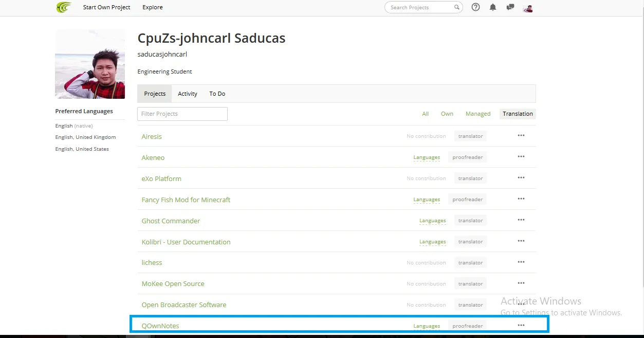The width and height of the screenshot is (644, 338).
Task: Open the eXo Platform project
Action: click(x=161, y=179)
